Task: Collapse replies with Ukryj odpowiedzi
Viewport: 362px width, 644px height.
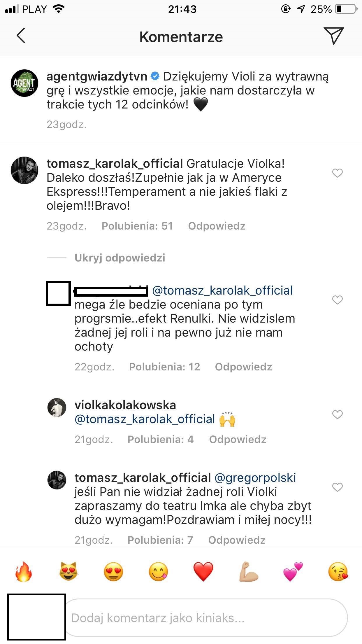Action: [x=120, y=258]
